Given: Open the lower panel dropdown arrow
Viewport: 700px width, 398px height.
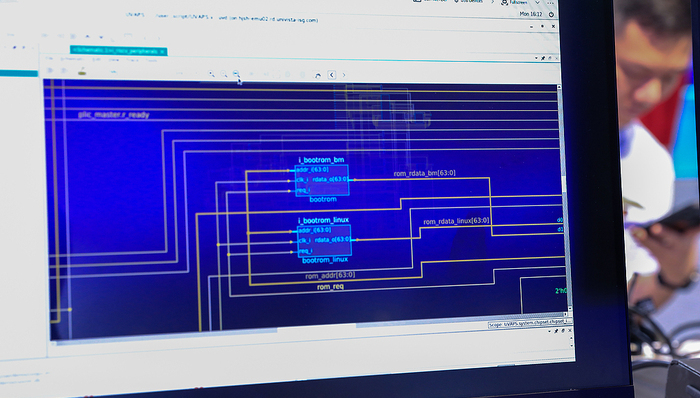Looking at the screenshot, I should click(x=549, y=332).
